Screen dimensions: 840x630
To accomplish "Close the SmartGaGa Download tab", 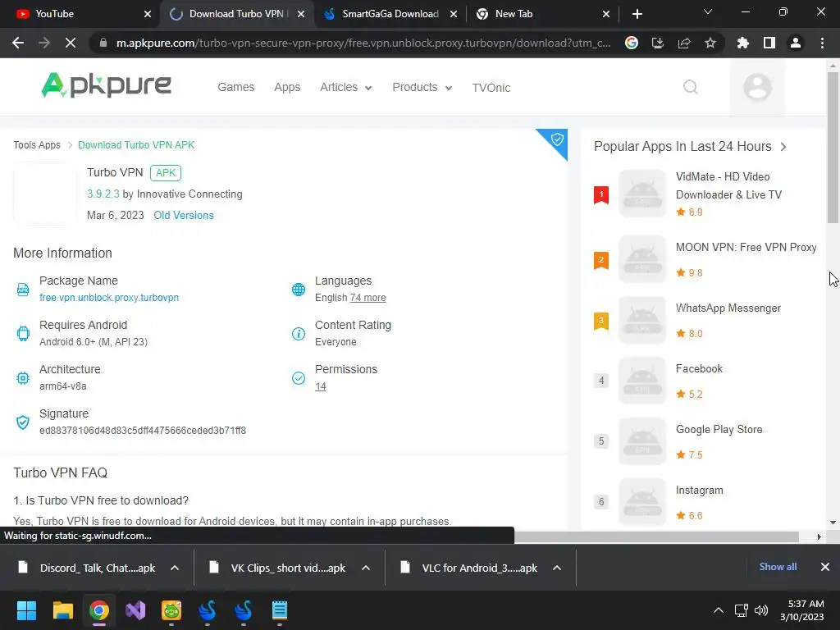I will click(x=453, y=14).
